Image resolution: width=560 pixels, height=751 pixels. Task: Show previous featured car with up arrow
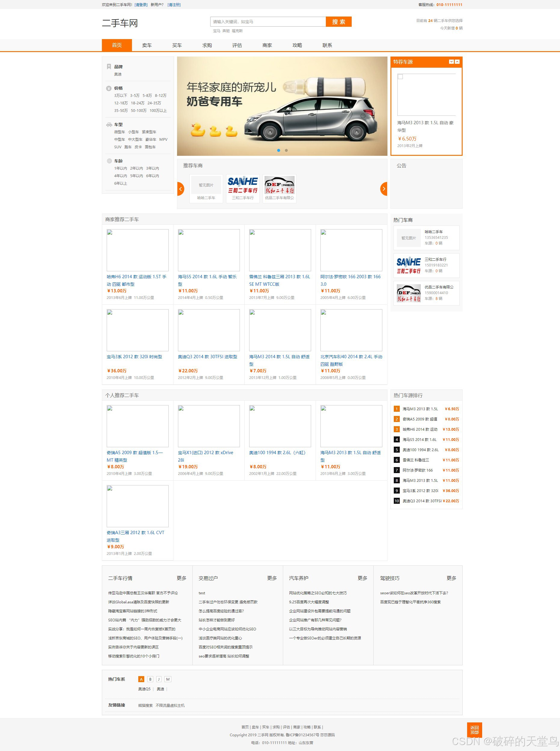[457, 62]
